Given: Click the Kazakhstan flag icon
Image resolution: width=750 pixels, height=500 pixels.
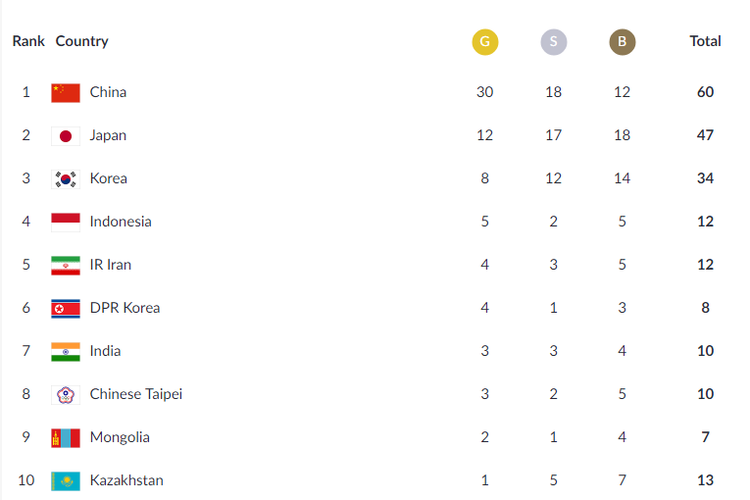Looking at the screenshot, I should click(66, 480).
